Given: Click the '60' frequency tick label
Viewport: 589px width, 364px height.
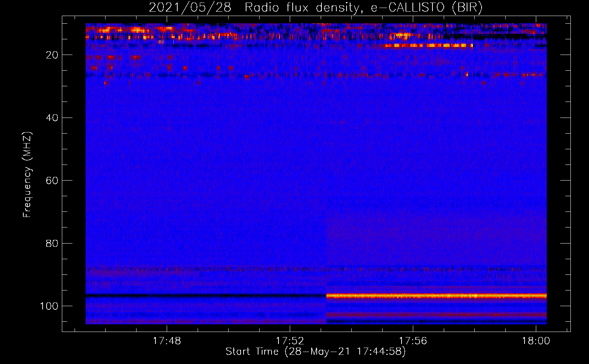Looking at the screenshot, I should coord(52,181).
